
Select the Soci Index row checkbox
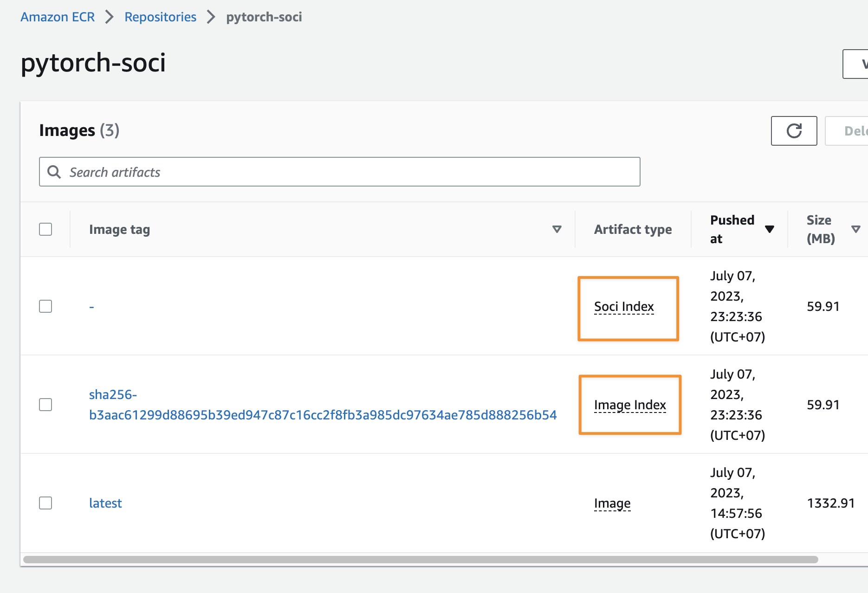click(45, 306)
